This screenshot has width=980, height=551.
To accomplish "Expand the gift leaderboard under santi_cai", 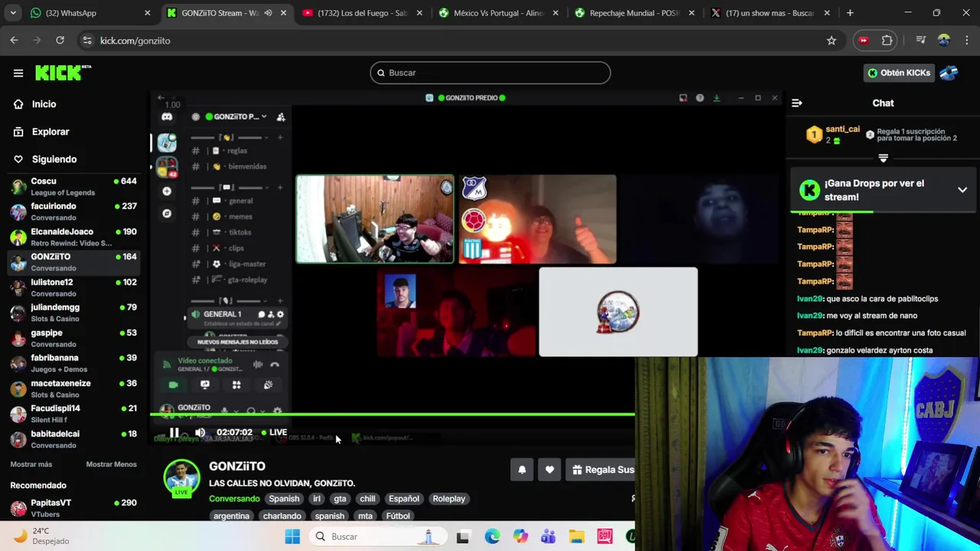I will point(883,158).
